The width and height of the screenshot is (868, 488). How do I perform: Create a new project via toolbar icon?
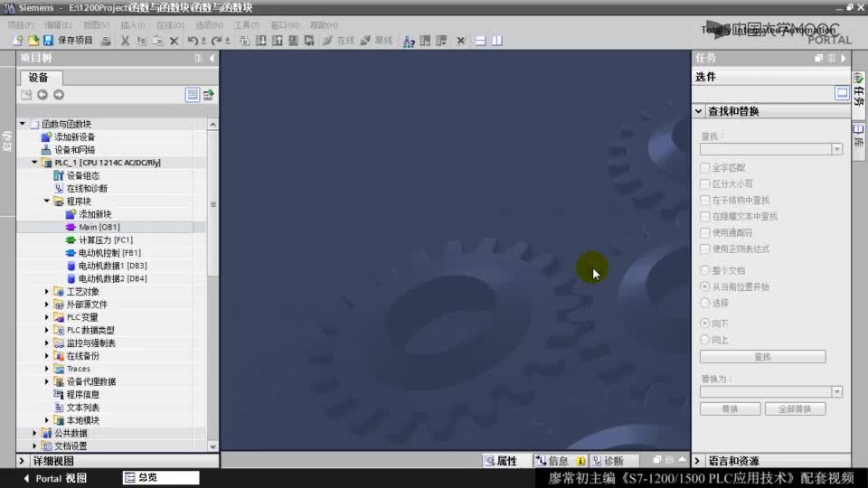[x=18, y=41]
